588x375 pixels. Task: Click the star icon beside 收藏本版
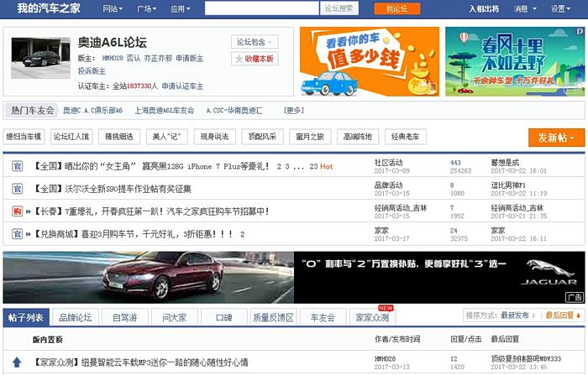239,59
